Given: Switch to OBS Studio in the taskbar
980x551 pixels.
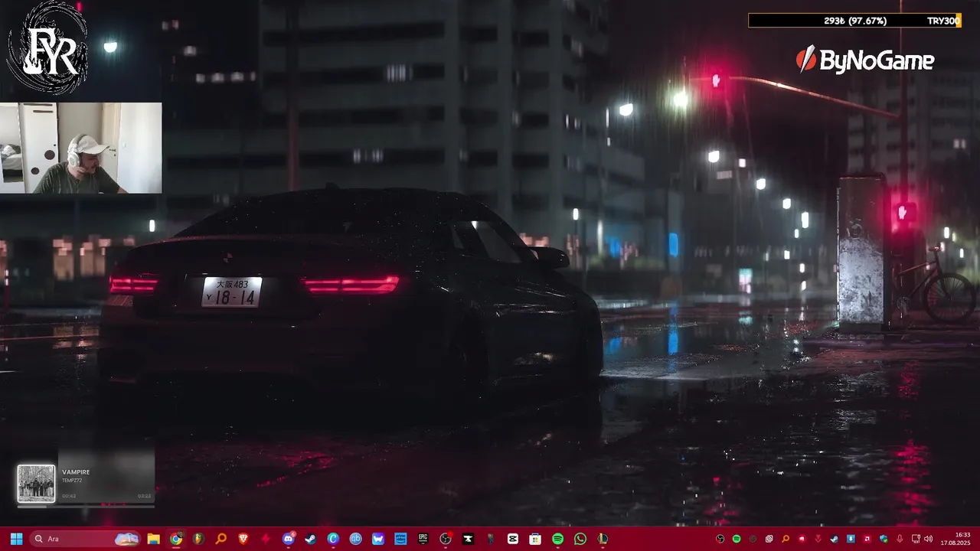Looking at the screenshot, I should [x=446, y=539].
